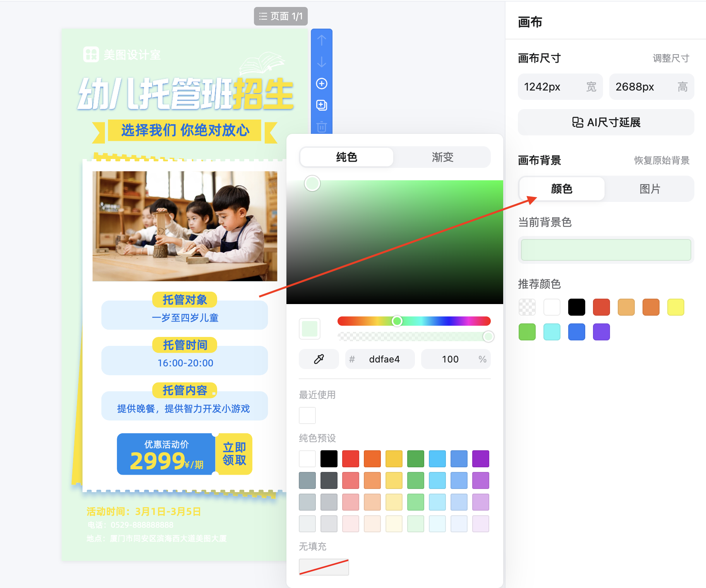Click the delete page trash icon
Screen dimensions: 706x588
tap(321, 126)
